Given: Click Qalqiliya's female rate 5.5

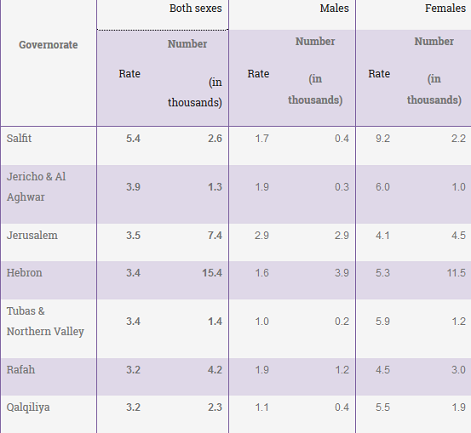Looking at the screenshot, I should (x=383, y=407).
